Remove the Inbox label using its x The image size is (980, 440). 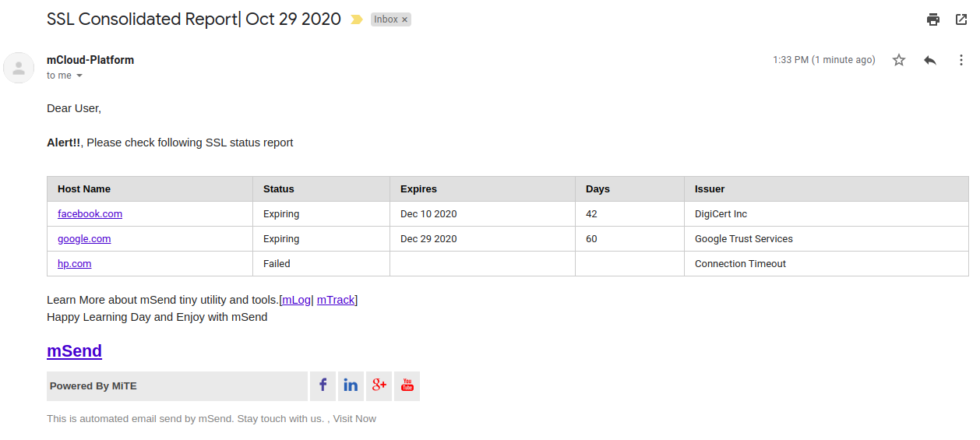point(404,19)
